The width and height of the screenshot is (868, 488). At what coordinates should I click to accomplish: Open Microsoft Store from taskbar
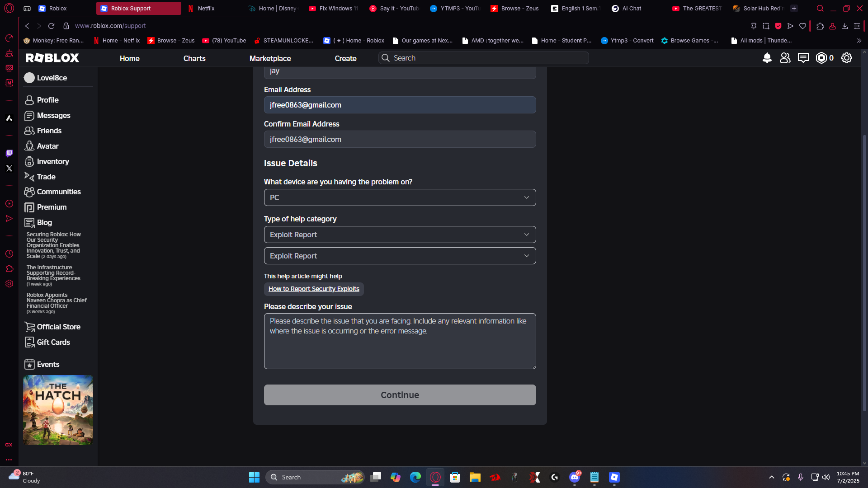pos(455,477)
